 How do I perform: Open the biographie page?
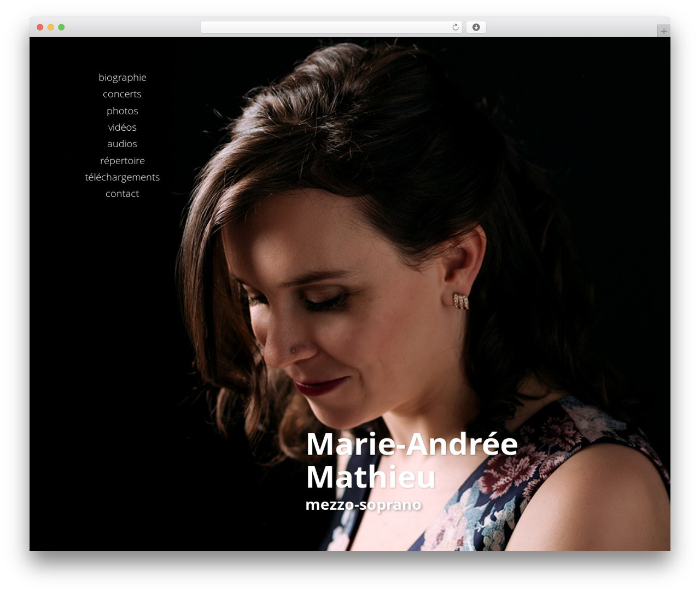click(122, 78)
